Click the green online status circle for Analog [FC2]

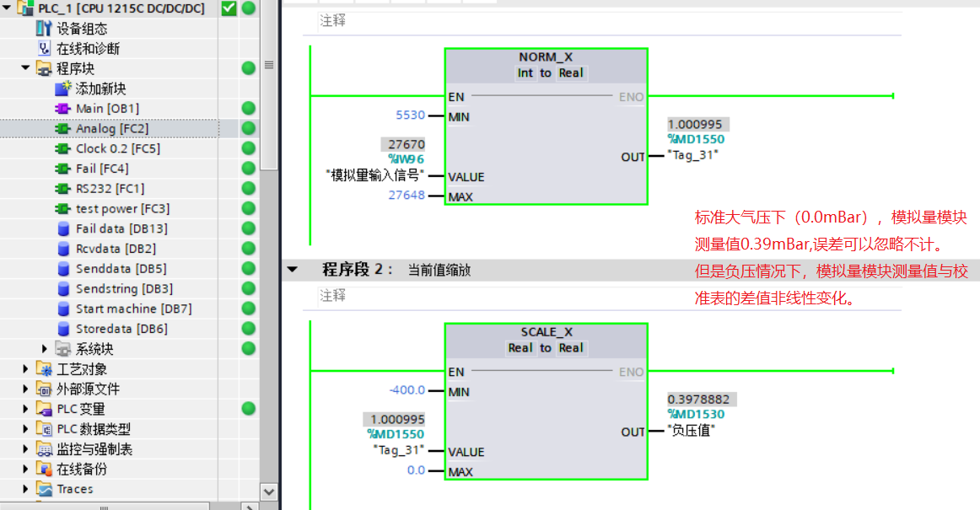(x=249, y=128)
